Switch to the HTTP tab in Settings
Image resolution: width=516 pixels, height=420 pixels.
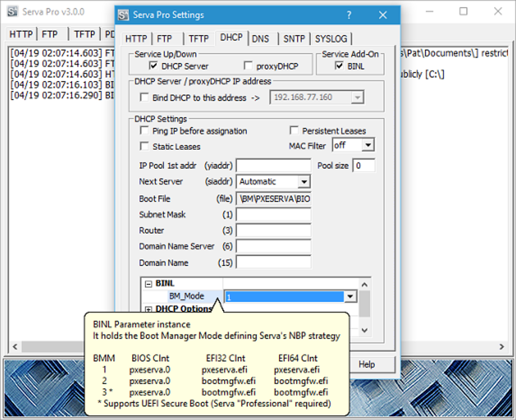pyautogui.click(x=136, y=39)
